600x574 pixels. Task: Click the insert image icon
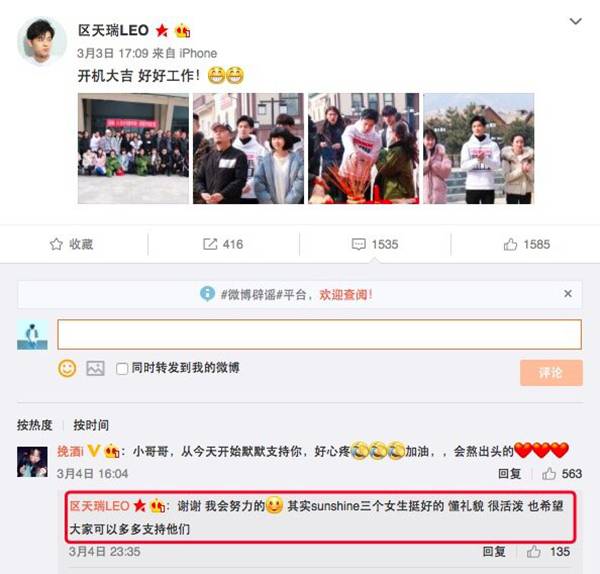pyautogui.click(x=95, y=369)
